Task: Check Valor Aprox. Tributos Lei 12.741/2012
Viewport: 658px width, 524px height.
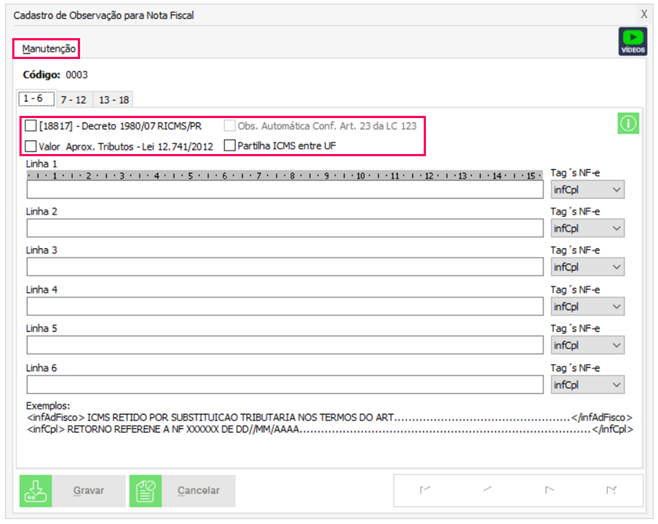Action: click(x=31, y=146)
